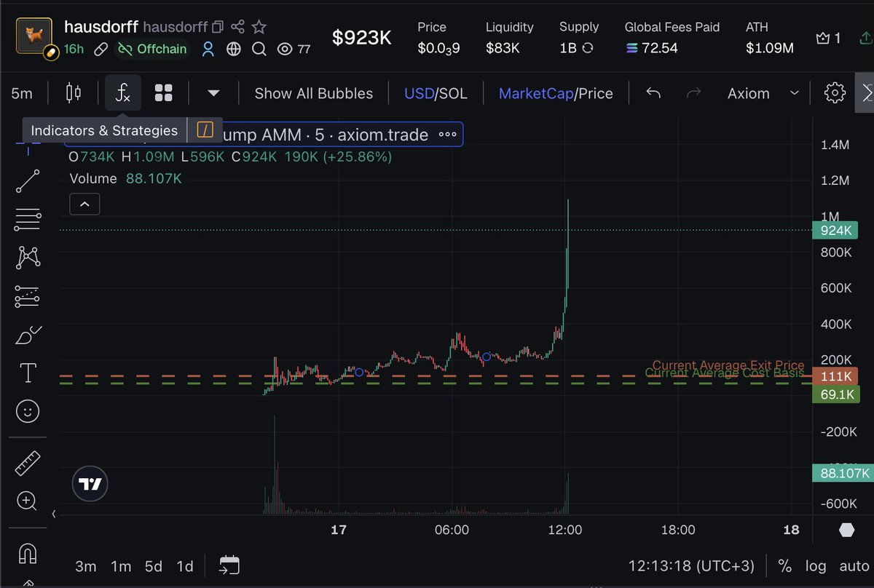Screen dimensions: 874x588
Task: Open Indicators & Strategies fx button
Action: pyautogui.click(x=123, y=93)
